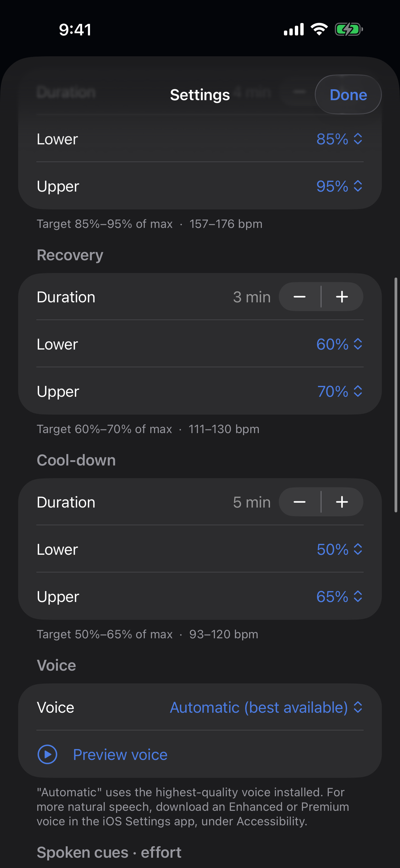Tap the Voice row label
This screenshot has height=868, width=400.
tap(55, 707)
